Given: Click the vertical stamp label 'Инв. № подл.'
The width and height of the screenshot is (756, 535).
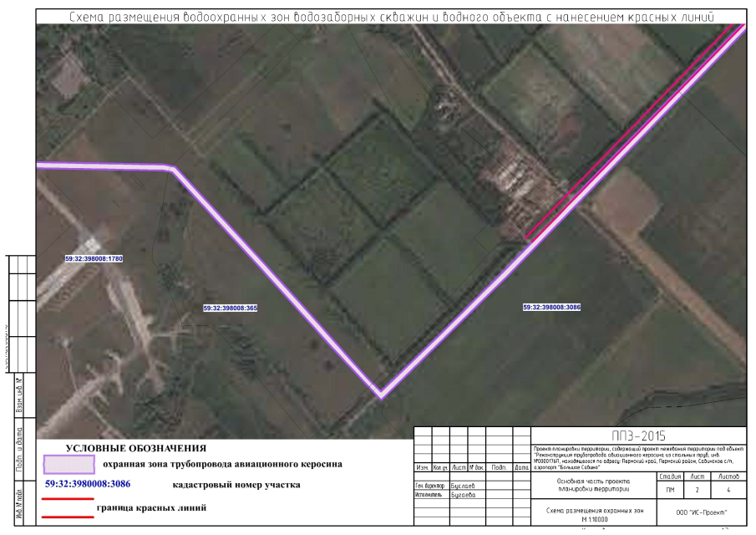Looking at the screenshot, I should 20,503.
